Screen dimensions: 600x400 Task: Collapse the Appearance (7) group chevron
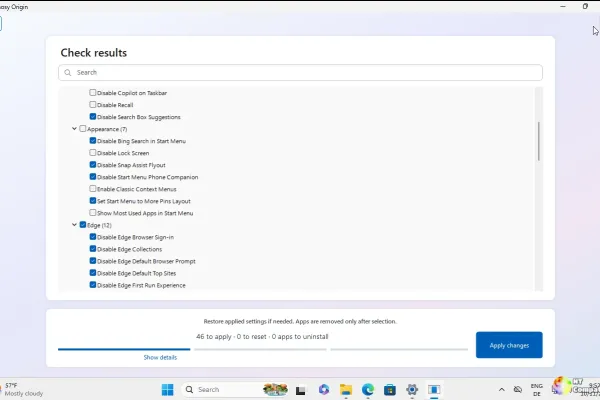coord(74,129)
